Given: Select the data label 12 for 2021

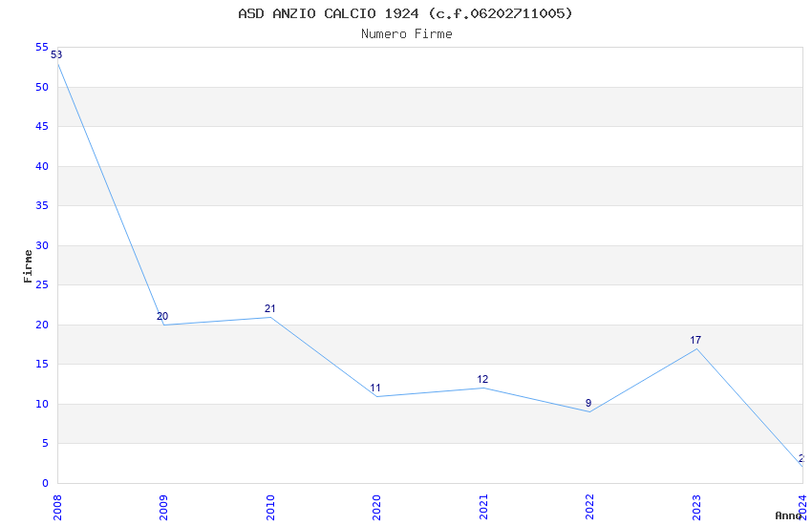Looking at the screenshot, I should coord(482,380).
